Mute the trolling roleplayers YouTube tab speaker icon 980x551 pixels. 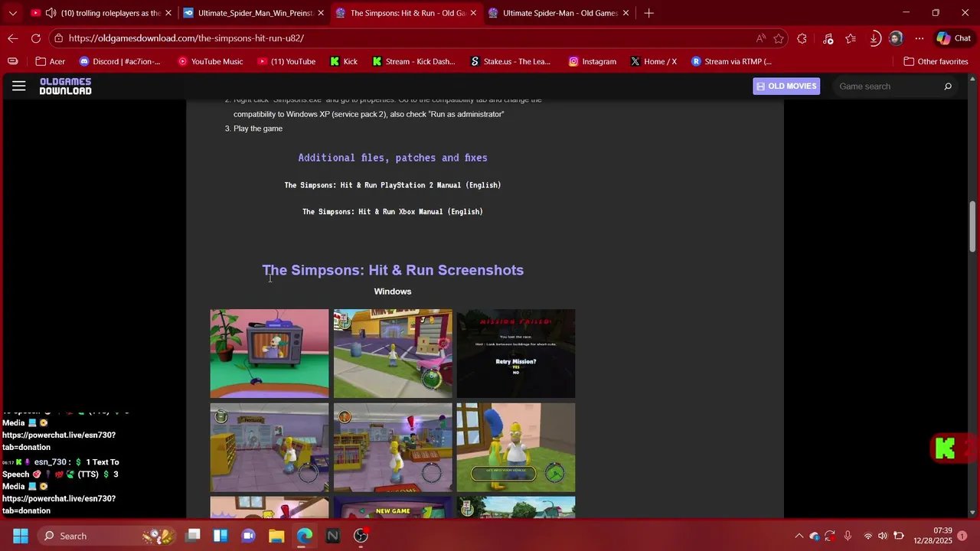[51, 13]
